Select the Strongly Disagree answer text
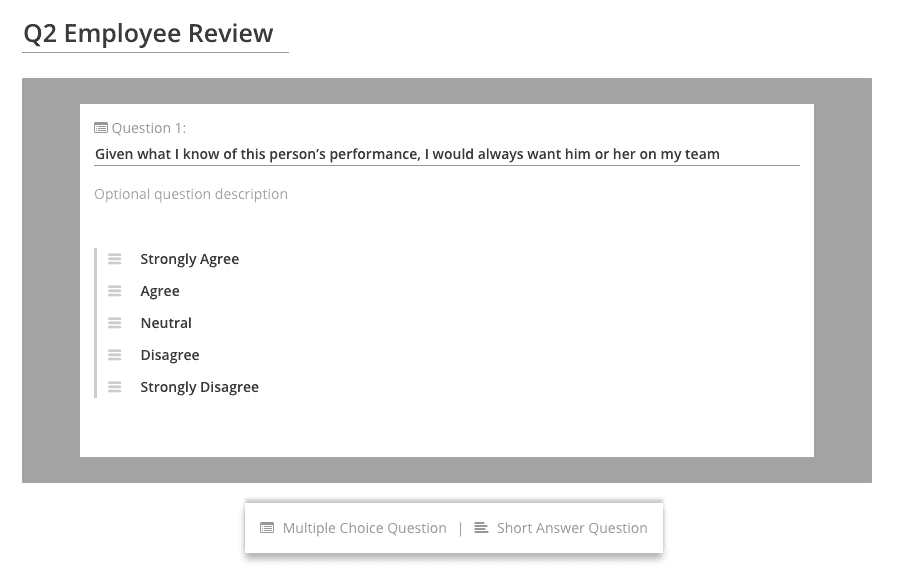 click(199, 387)
